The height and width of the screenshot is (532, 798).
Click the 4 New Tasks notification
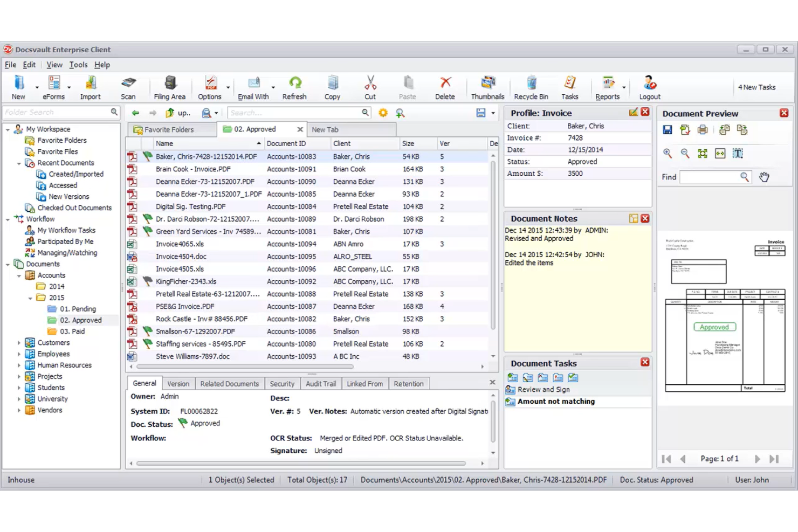click(x=756, y=87)
